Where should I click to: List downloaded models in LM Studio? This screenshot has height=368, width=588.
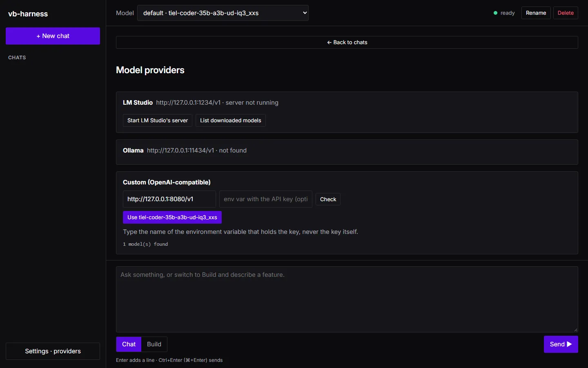231,121
